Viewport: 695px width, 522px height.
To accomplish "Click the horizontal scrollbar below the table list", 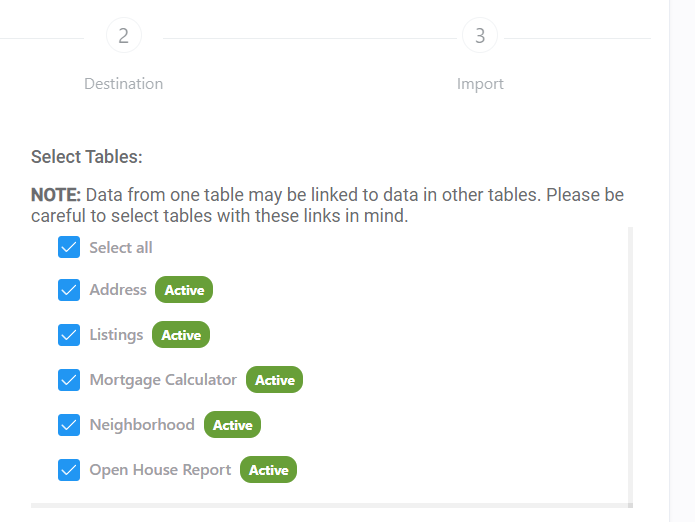I will click(x=330, y=506).
